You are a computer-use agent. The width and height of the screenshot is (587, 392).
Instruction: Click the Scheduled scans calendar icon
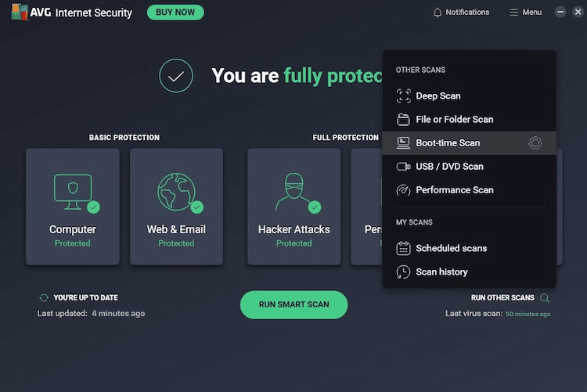click(403, 249)
